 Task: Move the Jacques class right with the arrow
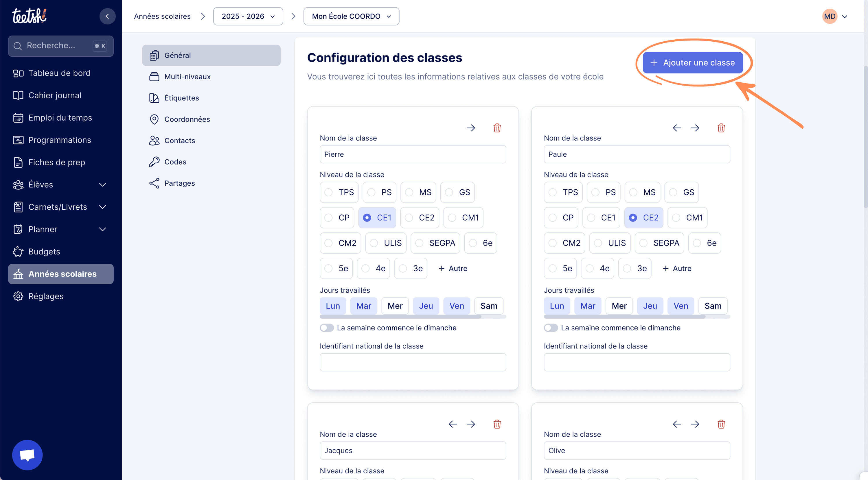click(471, 424)
